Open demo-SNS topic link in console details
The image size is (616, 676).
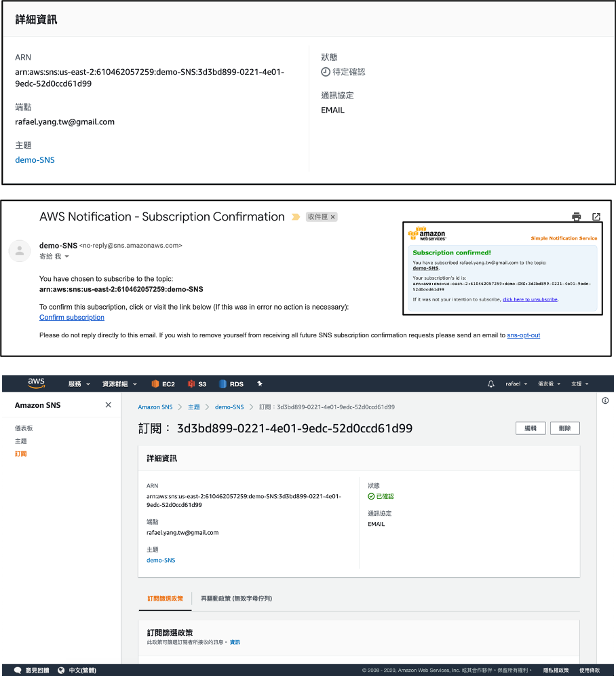click(161, 560)
